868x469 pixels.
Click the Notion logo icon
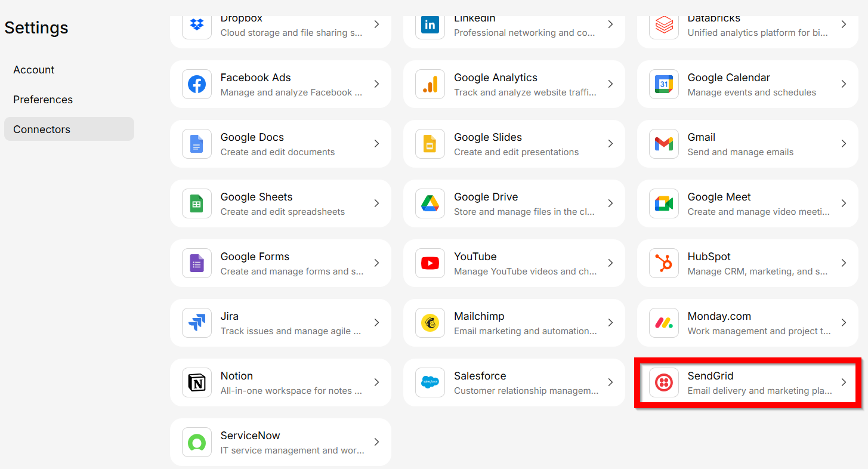pos(197,382)
